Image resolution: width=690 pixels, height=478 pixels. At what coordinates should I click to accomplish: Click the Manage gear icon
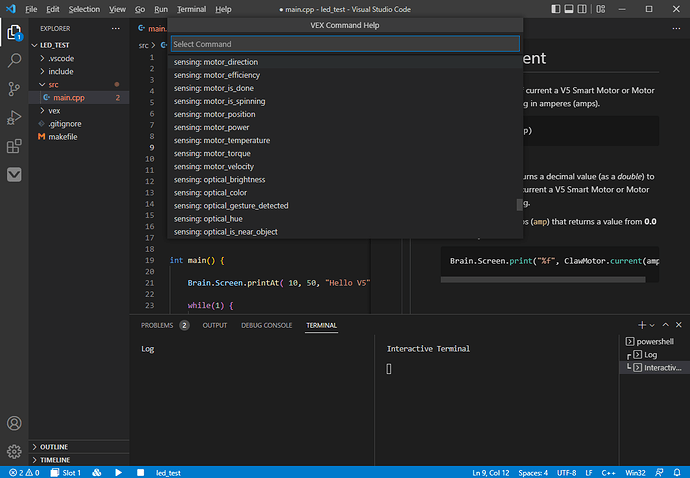(15, 451)
